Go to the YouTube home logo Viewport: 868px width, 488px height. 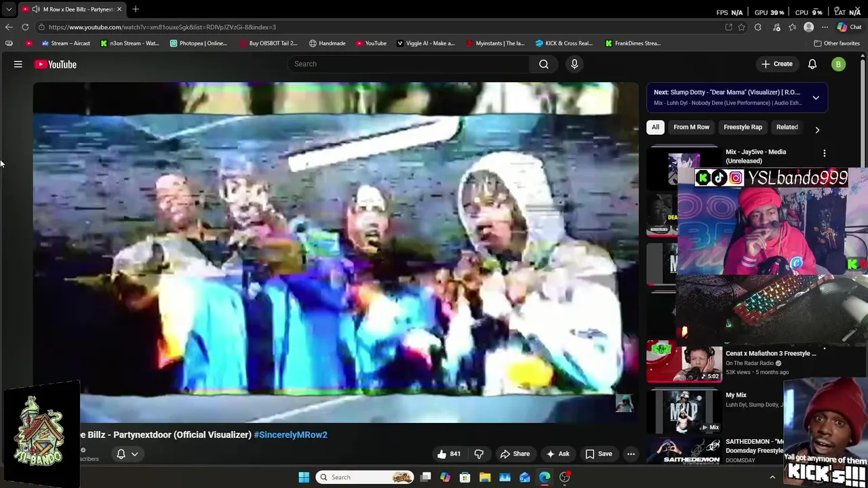pos(56,64)
